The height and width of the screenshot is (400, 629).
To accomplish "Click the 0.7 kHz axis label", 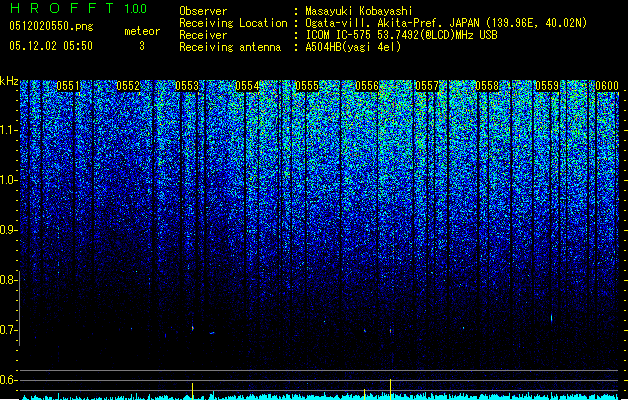I will (x=8, y=330).
